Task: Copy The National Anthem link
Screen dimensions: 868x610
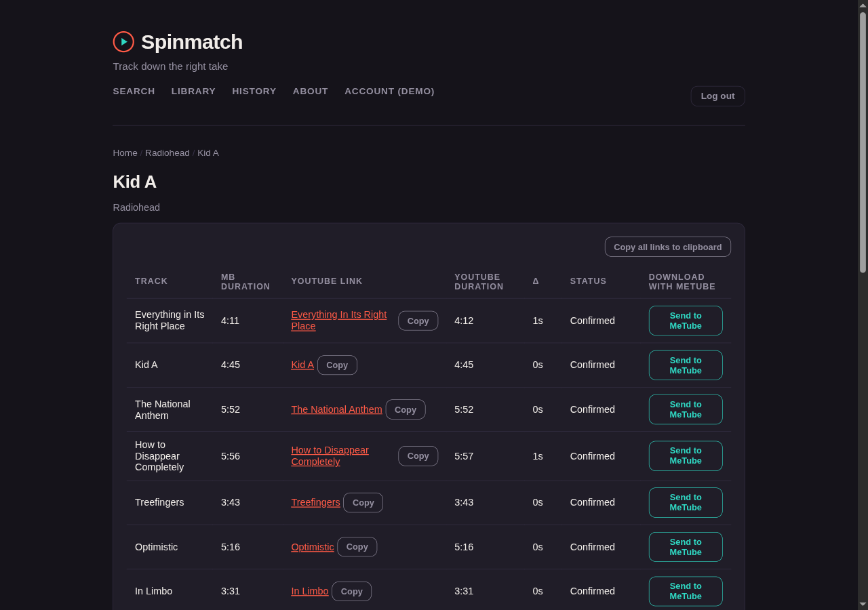Action: (x=406, y=409)
